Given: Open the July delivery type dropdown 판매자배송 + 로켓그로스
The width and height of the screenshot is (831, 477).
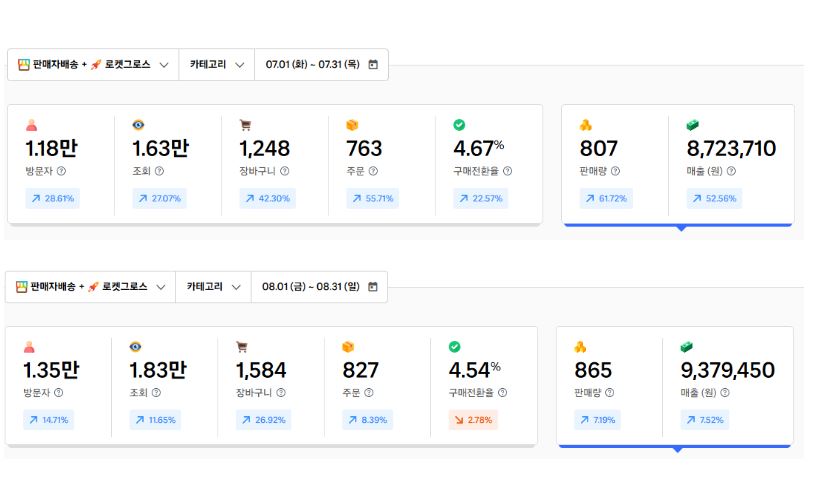Looking at the screenshot, I should 93,65.
